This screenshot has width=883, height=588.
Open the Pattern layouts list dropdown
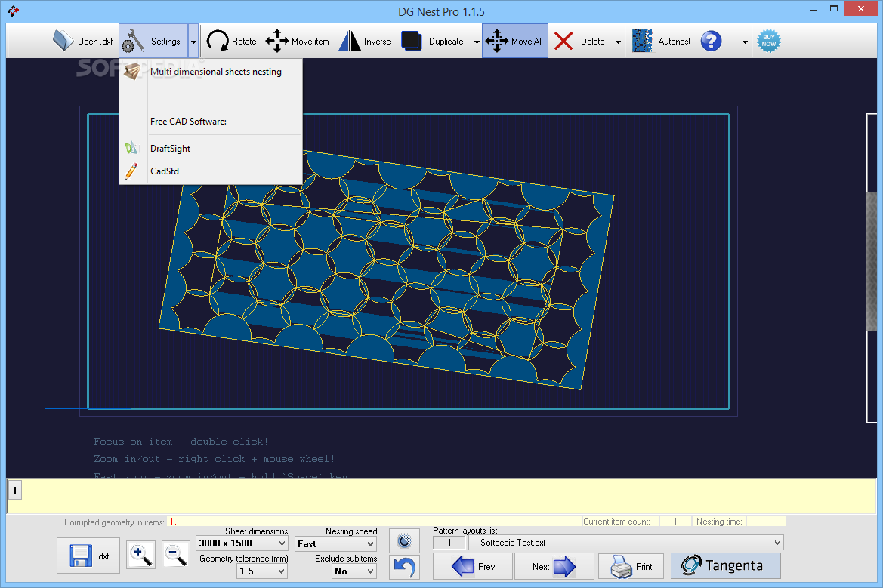625,543
